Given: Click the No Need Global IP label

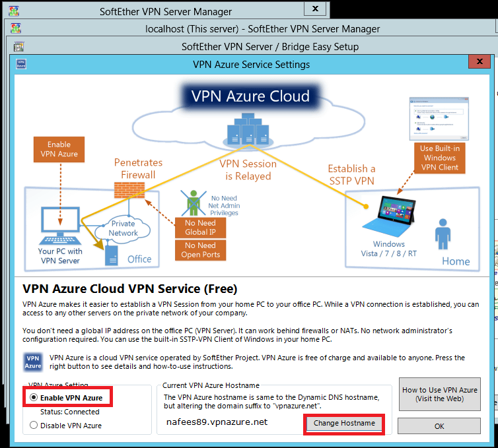Looking at the screenshot, I should tap(200, 228).
